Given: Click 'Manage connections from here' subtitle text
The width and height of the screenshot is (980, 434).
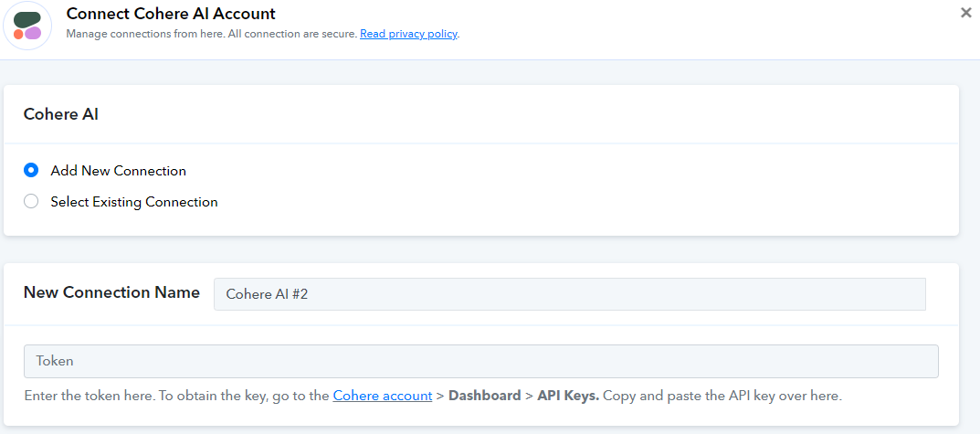Looking at the screenshot, I should tap(145, 34).
